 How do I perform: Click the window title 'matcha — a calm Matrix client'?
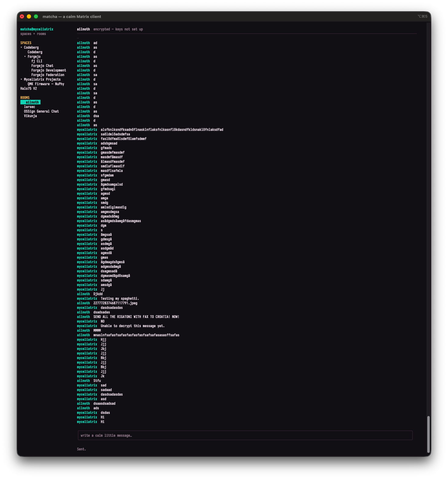click(72, 16)
